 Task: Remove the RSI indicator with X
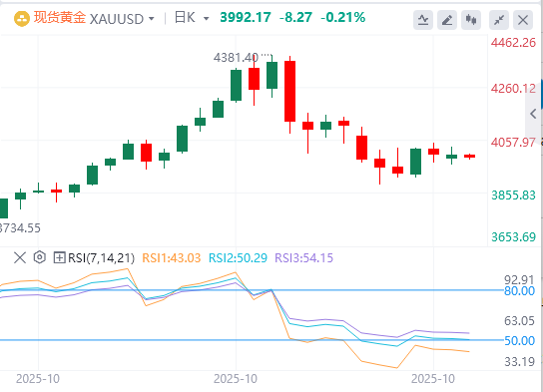click(20, 257)
